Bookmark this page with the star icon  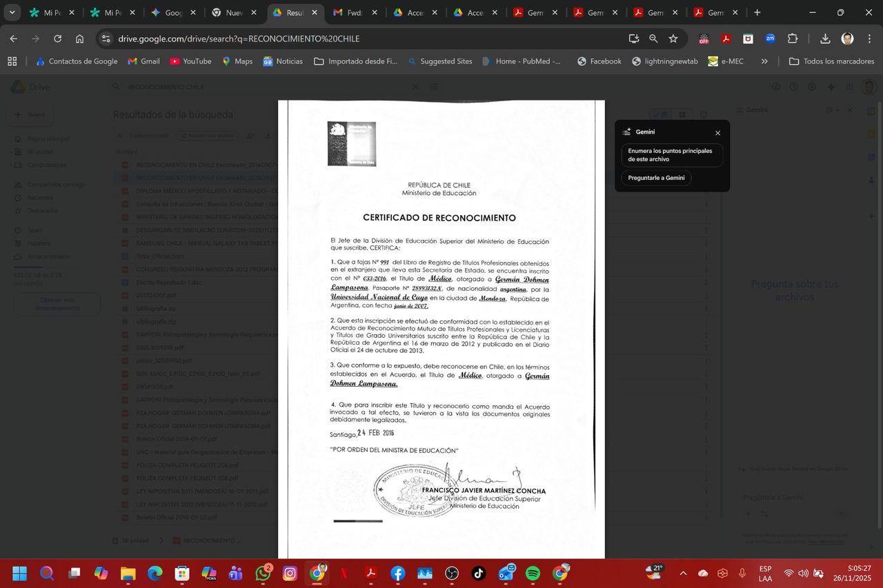(673, 39)
